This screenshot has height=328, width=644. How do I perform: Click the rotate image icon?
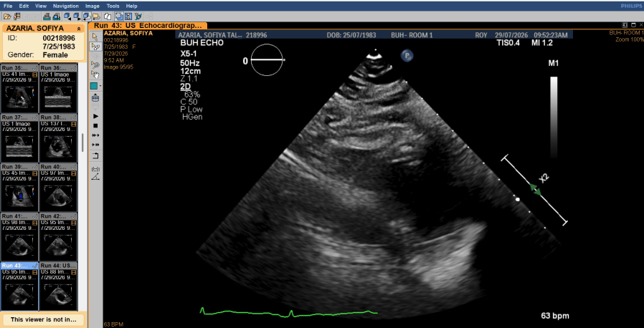tap(95, 156)
